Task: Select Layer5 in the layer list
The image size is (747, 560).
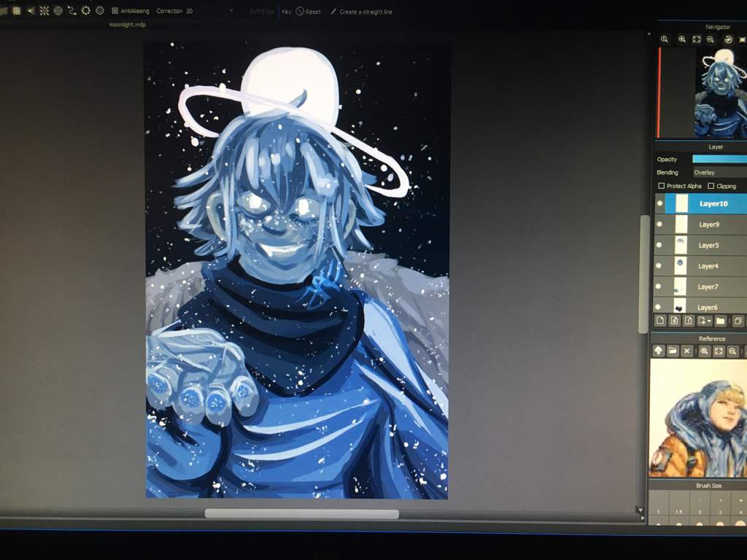Action: click(700, 245)
